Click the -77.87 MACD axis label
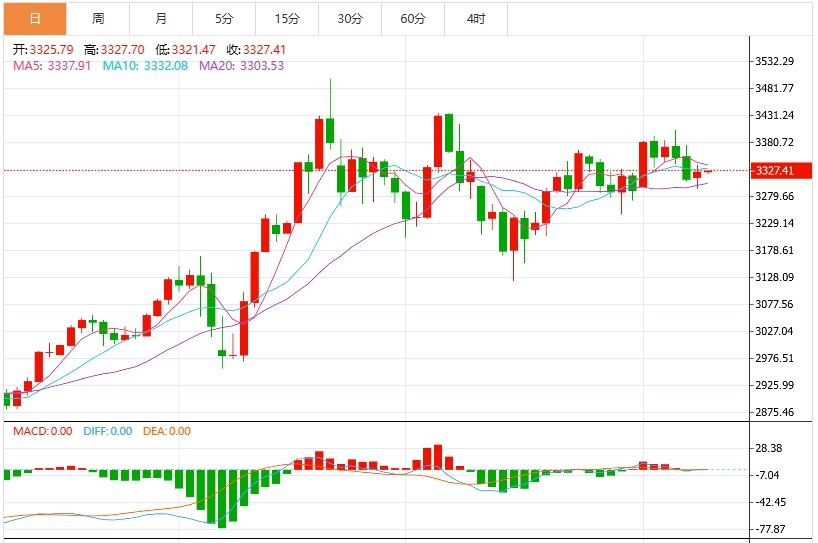 770,529
